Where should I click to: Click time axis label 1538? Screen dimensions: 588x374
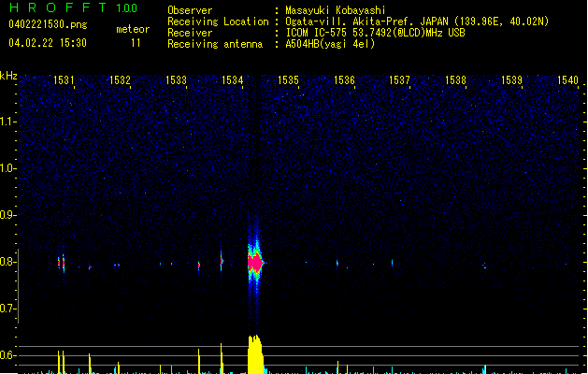(455, 80)
